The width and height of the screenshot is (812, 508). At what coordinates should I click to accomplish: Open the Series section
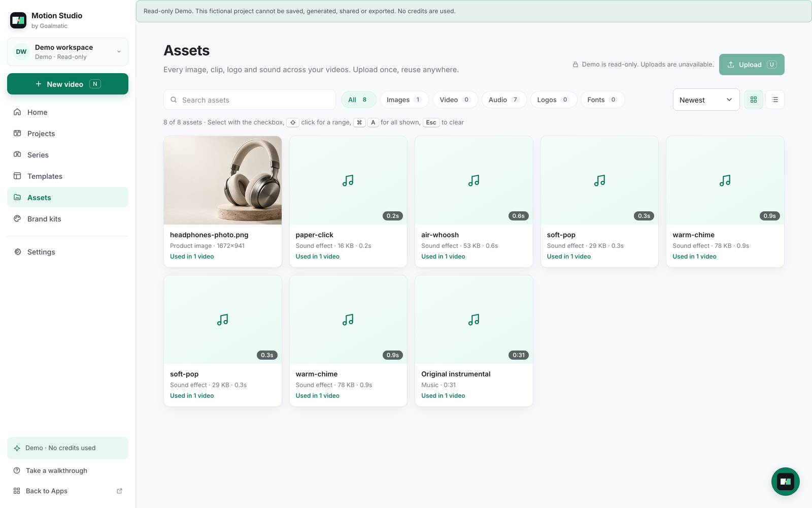tap(67, 155)
